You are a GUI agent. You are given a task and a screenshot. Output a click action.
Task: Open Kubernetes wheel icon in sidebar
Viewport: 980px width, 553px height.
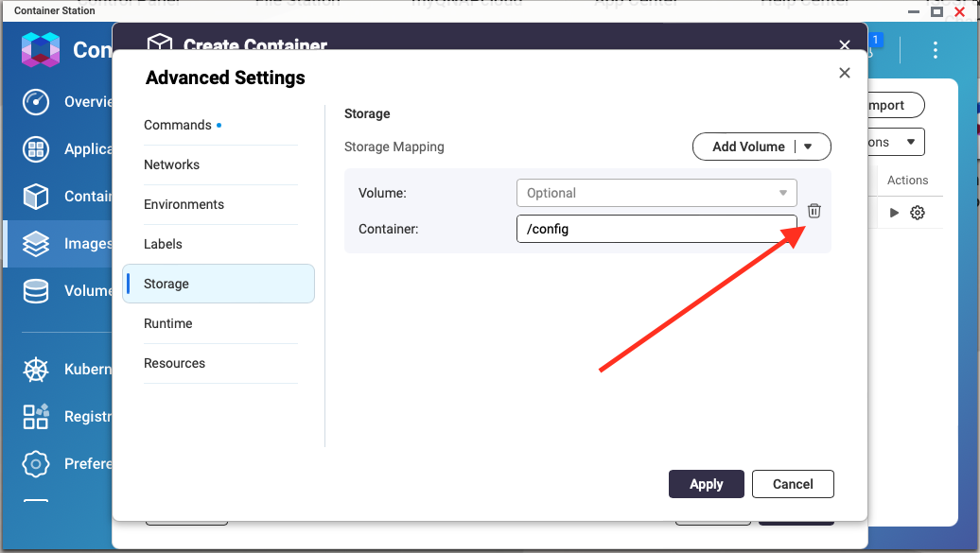[x=36, y=370]
